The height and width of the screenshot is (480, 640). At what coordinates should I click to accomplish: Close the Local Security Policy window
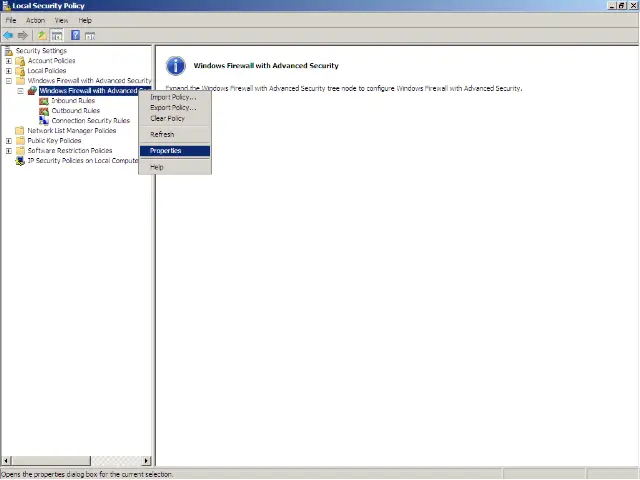(x=632, y=6)
